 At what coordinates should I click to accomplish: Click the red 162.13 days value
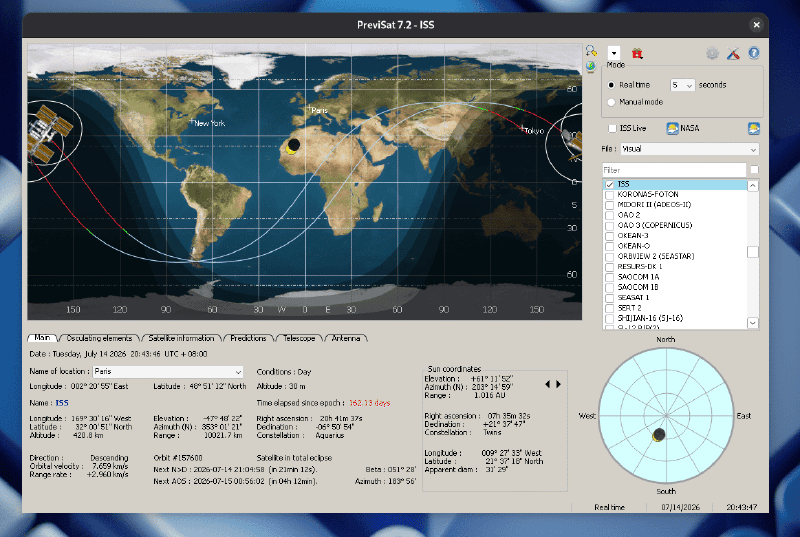(369, 403)
